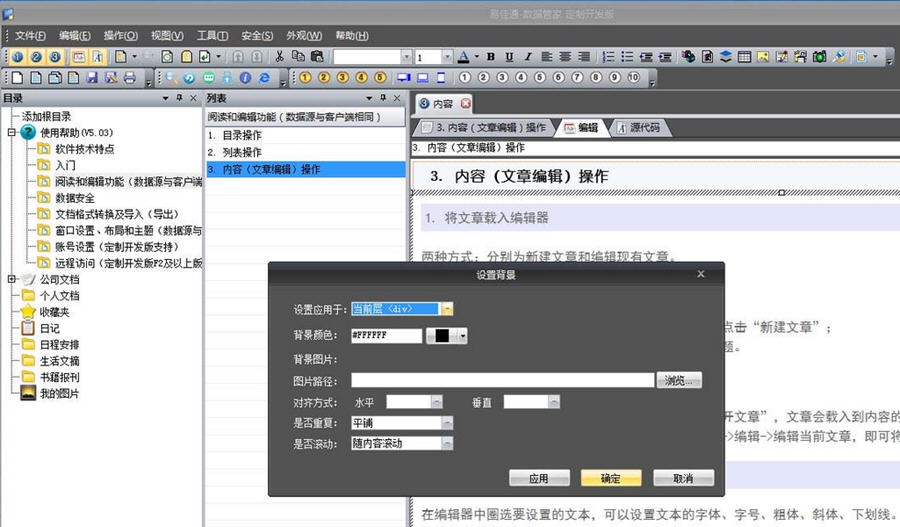Click the blue refresh icon
Screen dimensions: 900x527
(189, 78)
